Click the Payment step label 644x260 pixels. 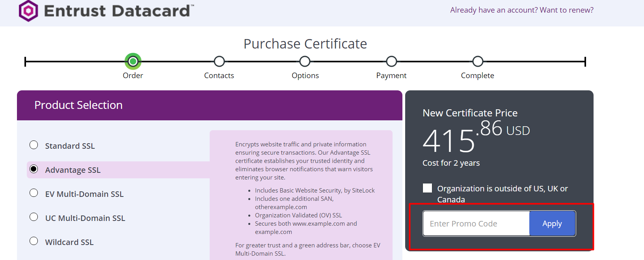coord(391,75)
